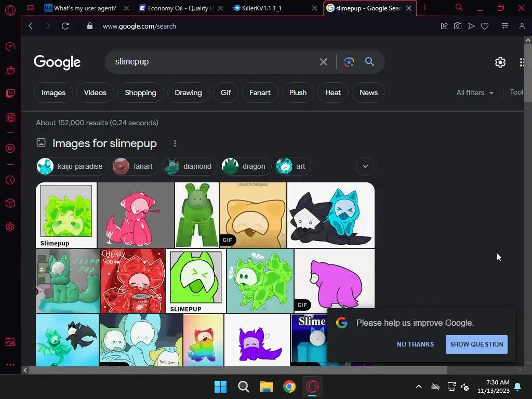Select the Plush filter chip
Image resolution: width=532 pixels, height=399 pixels.
(x=298, y=92)
